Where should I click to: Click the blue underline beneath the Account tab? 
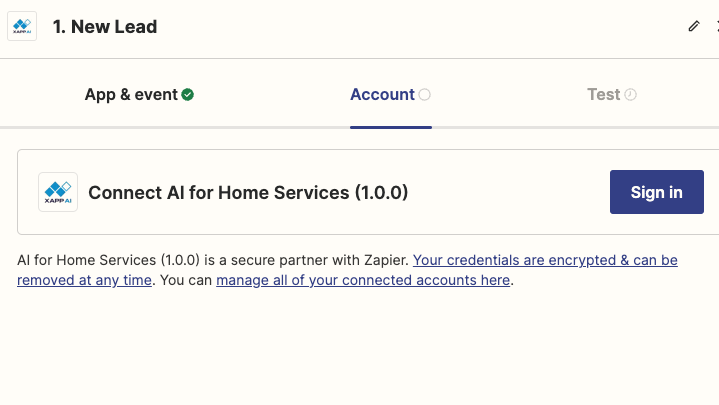pyautogui.click(x=391, y=127)
